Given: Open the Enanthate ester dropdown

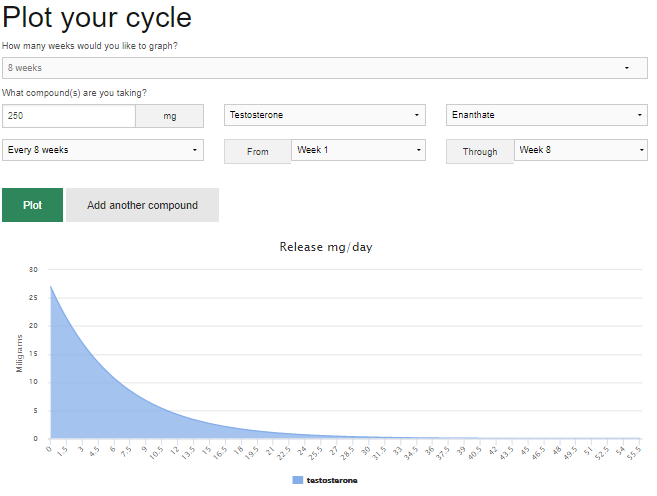Looking at the screenshot, I should click(547, 115).
